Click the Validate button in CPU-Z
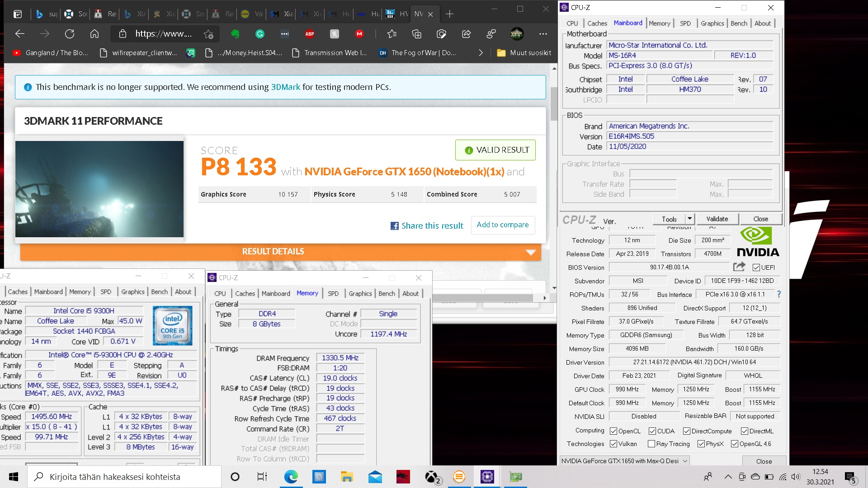This screenshot has width=868, height=488. [717, 219]
